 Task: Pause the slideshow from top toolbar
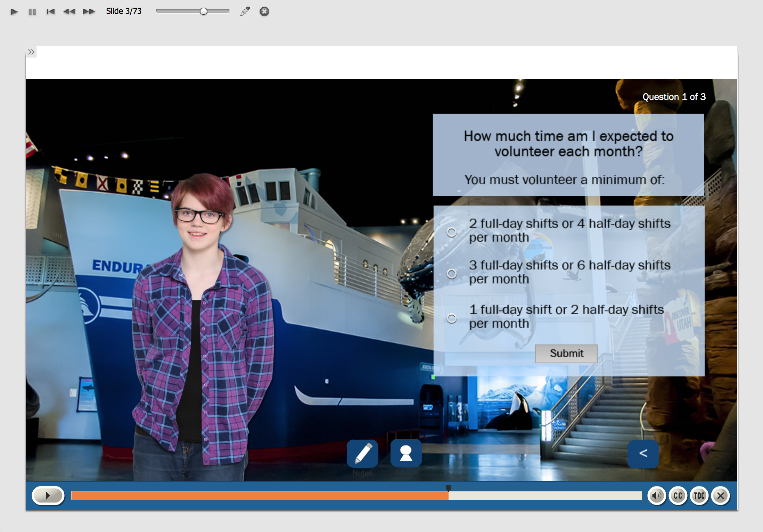point(32,12)
